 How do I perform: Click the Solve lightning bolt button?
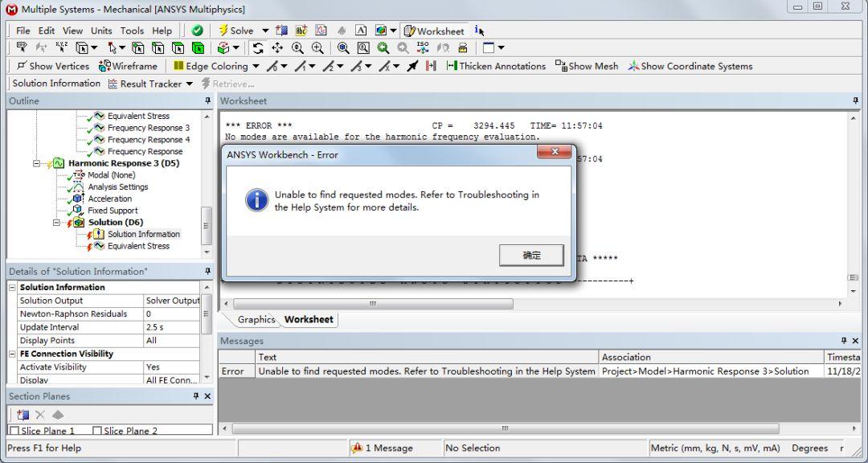pos(236,31)
